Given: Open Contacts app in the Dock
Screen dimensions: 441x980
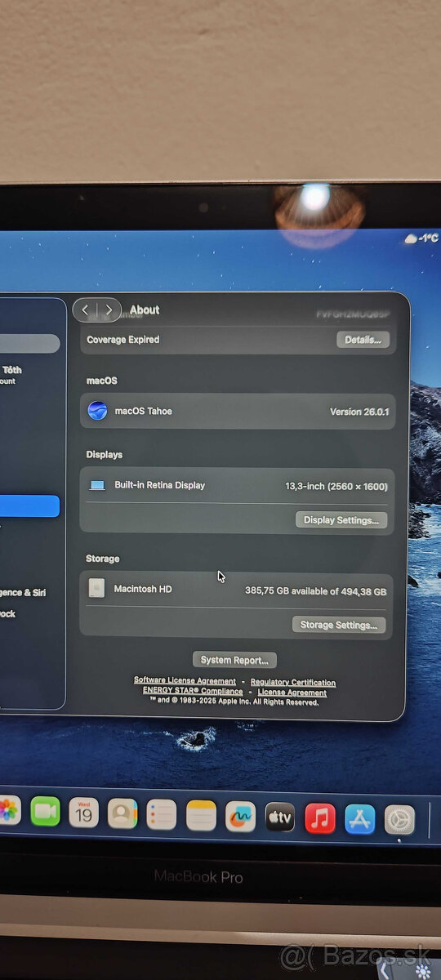Looking at the screenshot, I should (122, 813).
